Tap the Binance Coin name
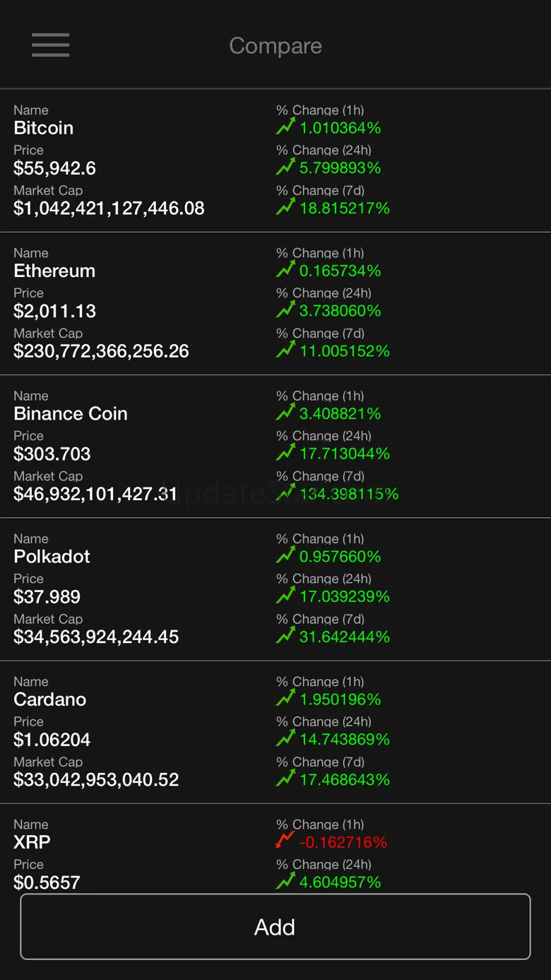 click(71, 413)
